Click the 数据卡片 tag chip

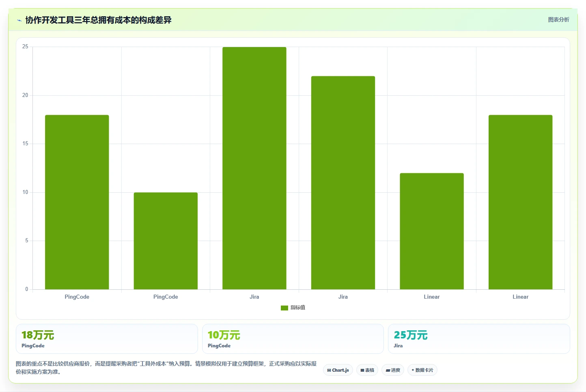tap(422, 370)
